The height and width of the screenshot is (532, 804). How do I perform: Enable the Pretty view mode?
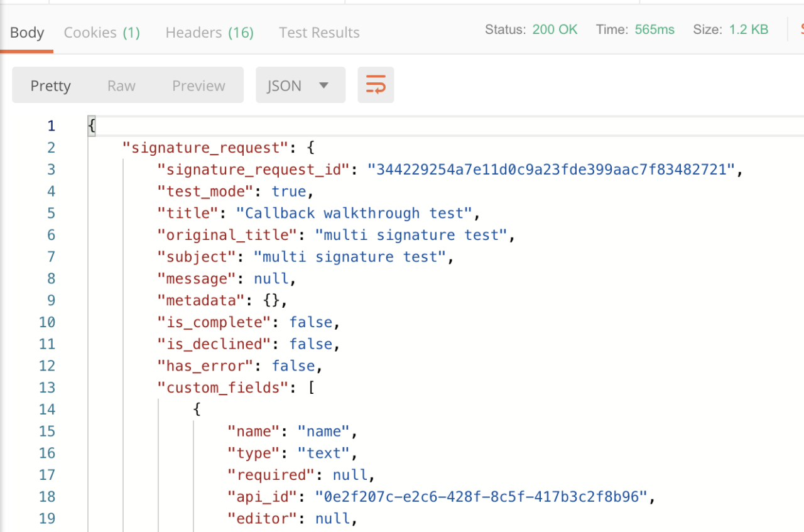click(50, 85)
